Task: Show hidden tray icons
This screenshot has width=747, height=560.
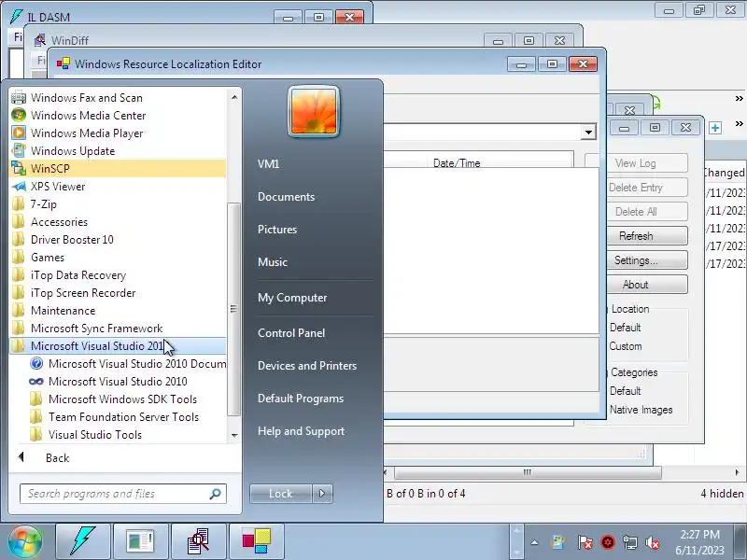Action: click(x=534, y=542)
